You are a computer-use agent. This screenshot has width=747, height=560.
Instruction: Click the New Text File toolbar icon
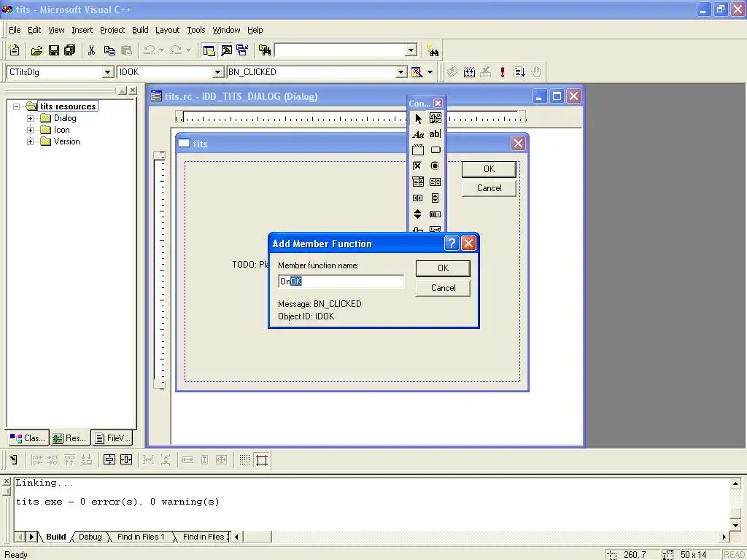(15, 50)
